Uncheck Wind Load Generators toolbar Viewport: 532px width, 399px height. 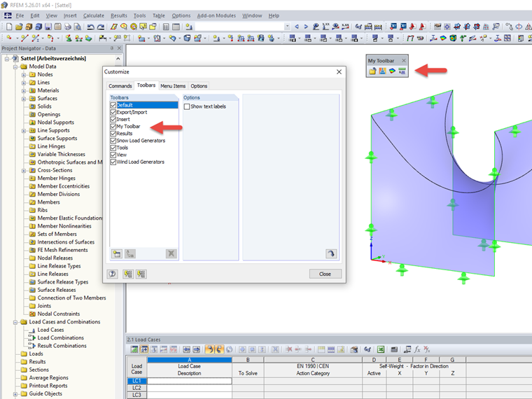(113, 162)
